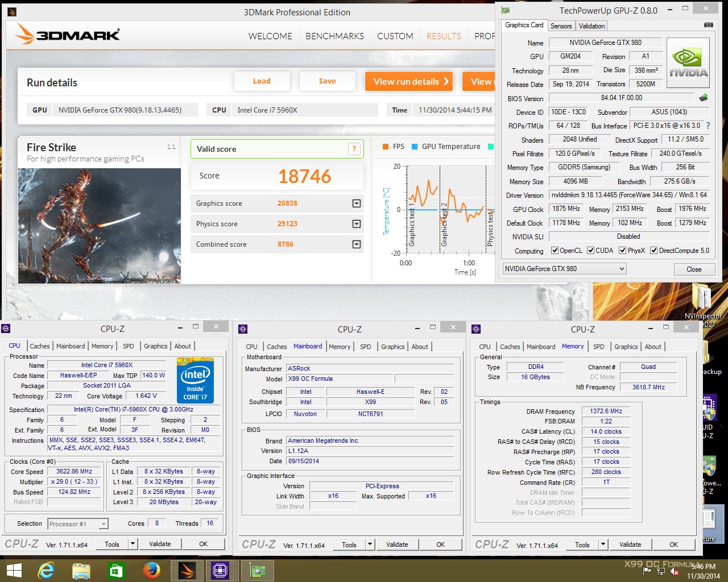Expand the Graphics score details

pyautogui.click(x=357, y=203)
